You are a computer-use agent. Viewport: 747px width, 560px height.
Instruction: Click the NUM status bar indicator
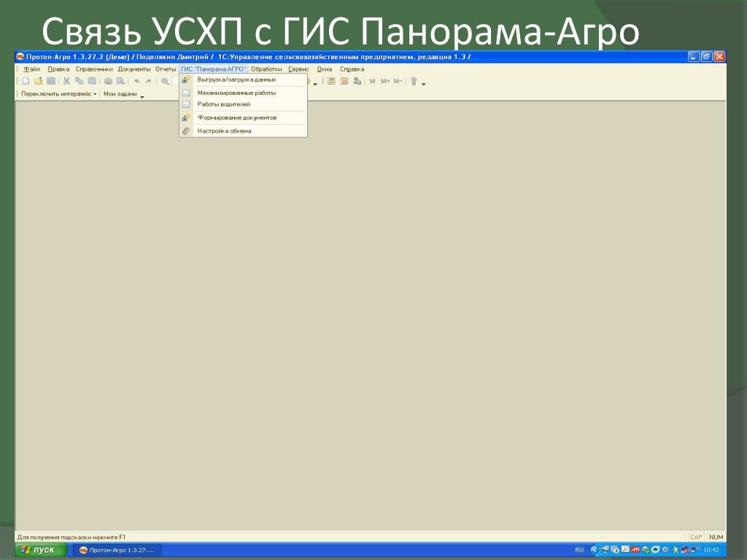716,537
